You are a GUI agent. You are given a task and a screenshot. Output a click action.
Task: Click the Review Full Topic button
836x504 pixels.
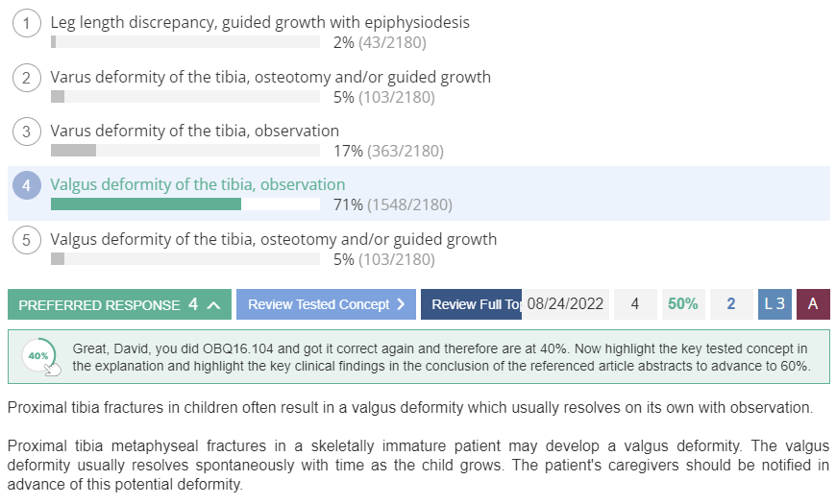[x=471, y=304]
